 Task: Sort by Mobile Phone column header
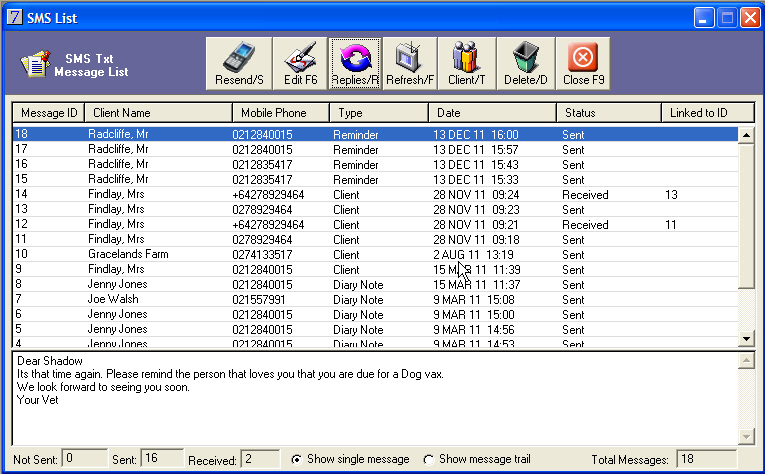pos(281,113)
